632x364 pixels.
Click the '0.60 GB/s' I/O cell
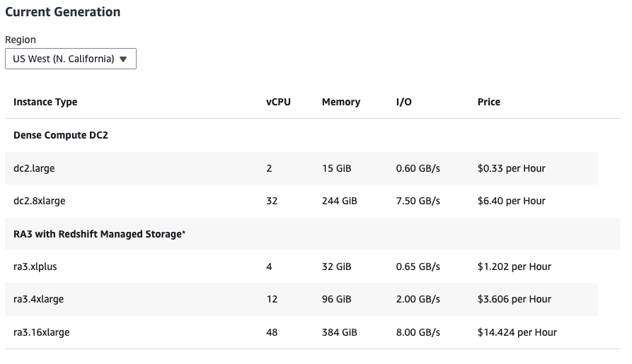(x=418, y=168)
